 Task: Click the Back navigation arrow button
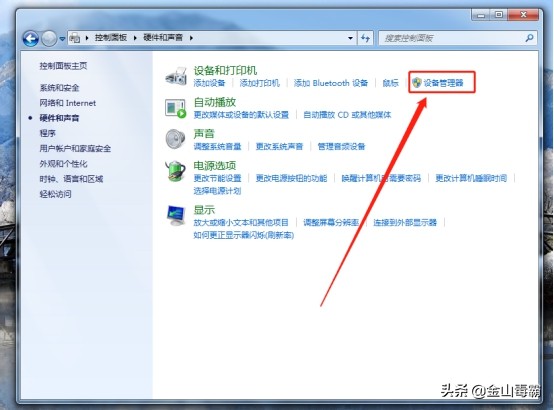click(31, 38)
